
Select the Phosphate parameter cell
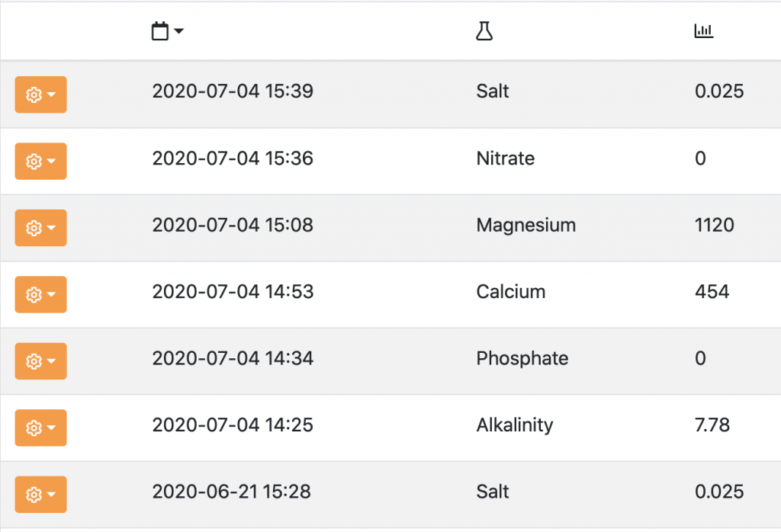[x=522, y=358]
